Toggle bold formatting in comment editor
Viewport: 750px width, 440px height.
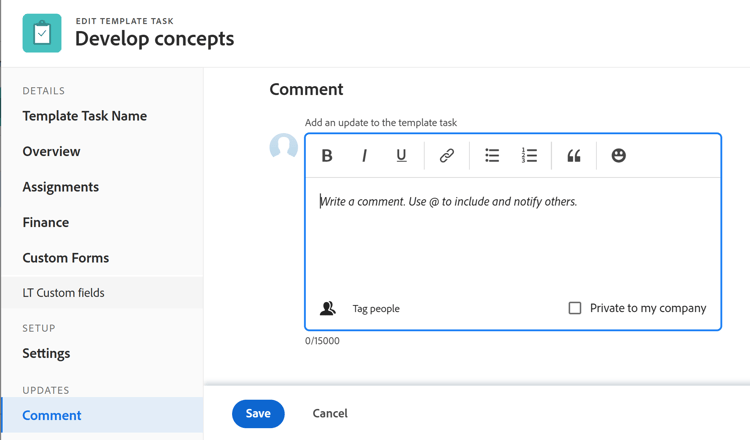[x=327, y=156]
